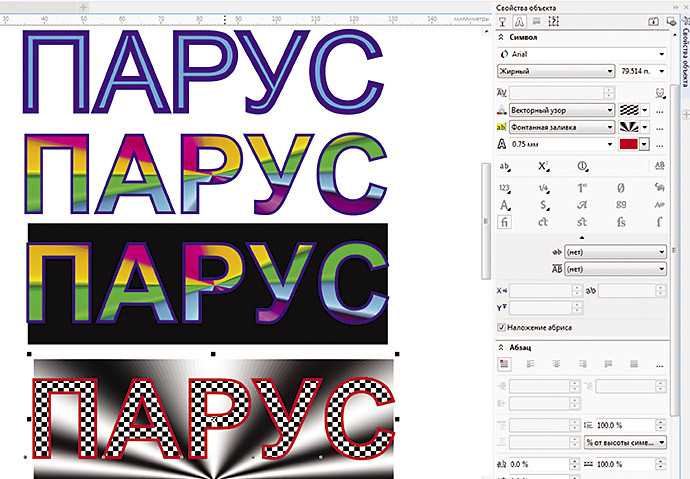This screenshot has height=479, width=690.
Task: Select the force justify icon in the Абзац section
Action: click(x=634, y=364)
